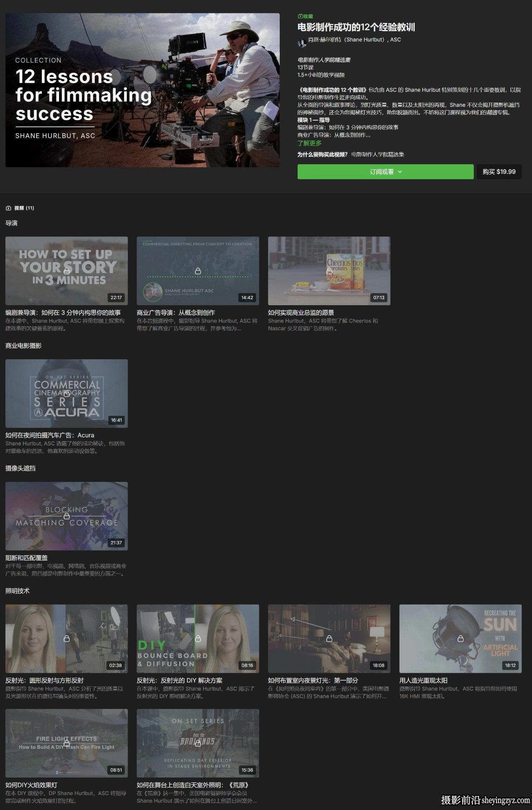
Task: Click the 收藏 collection icon above the title
Action: coord(300,16)
